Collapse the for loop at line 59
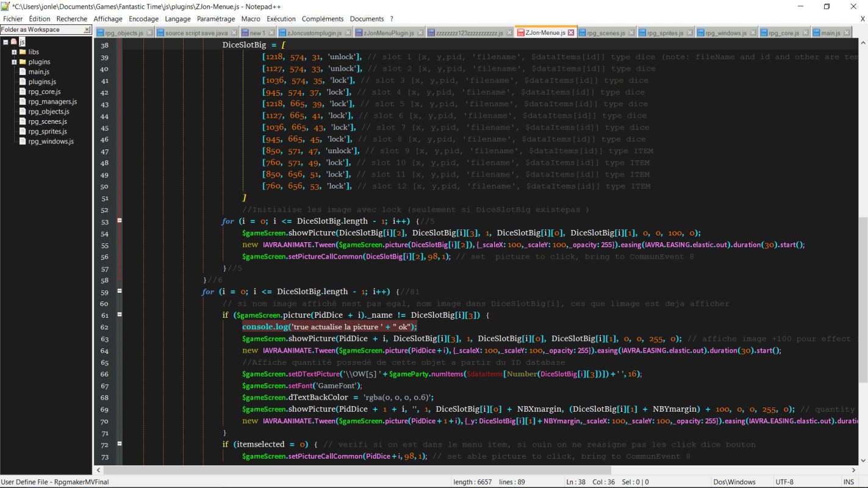 point(120,292)
